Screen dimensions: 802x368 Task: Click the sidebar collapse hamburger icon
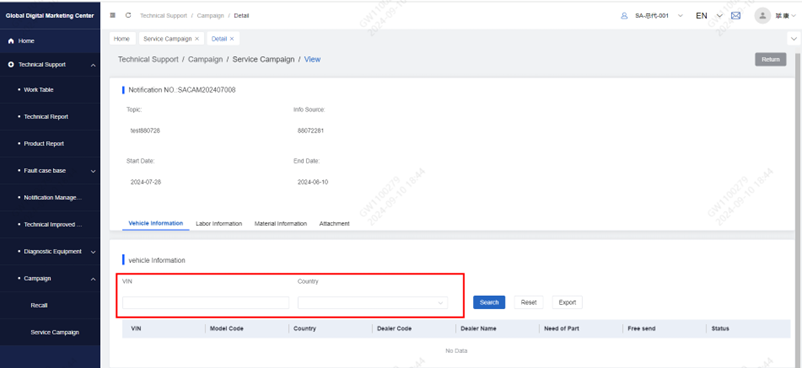pos(113,15)
